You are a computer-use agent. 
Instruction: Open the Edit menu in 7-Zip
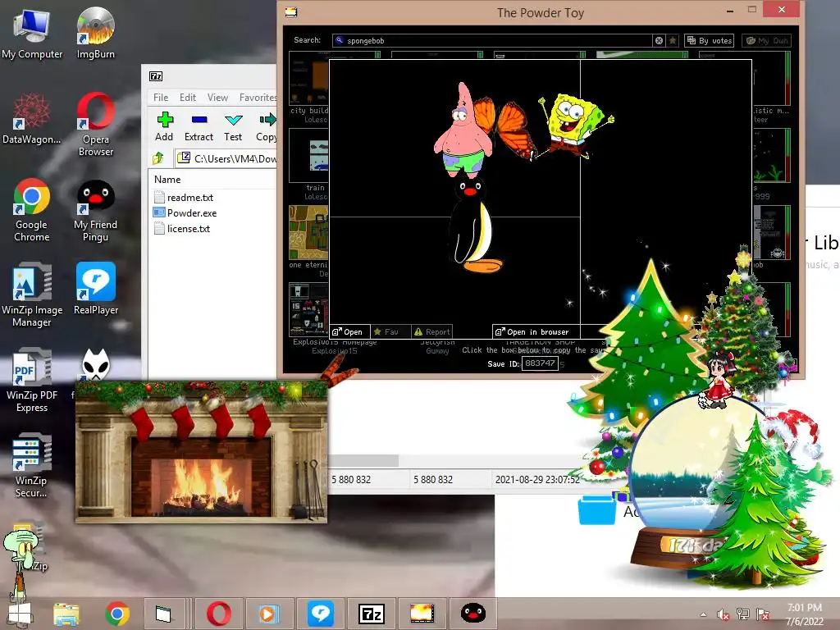pos(188,98)
